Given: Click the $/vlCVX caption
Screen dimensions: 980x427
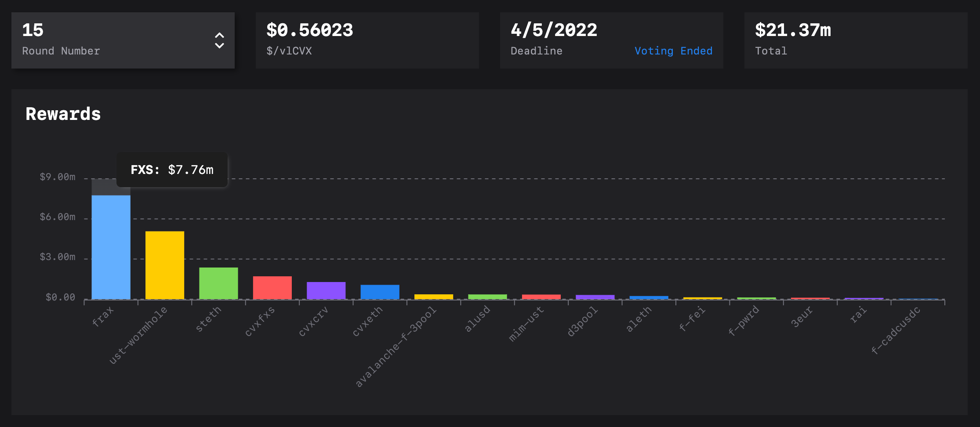Looking at the screenshot, I should [x=289, y=51].
